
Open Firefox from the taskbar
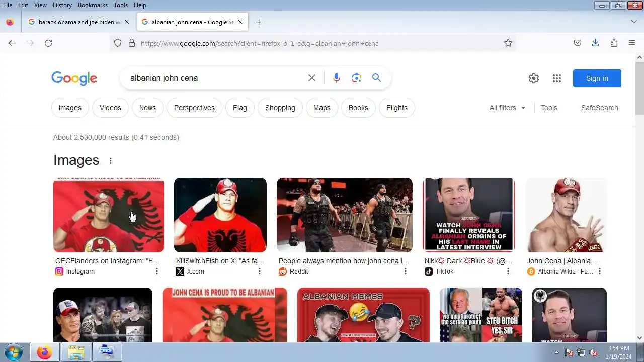click(45, 352)
